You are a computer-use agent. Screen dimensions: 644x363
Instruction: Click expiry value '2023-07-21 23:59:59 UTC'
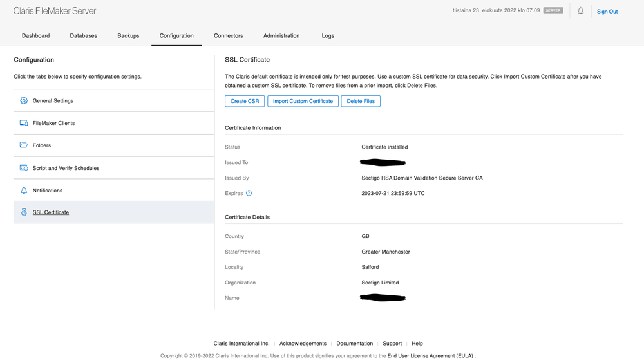pos(393,193)
